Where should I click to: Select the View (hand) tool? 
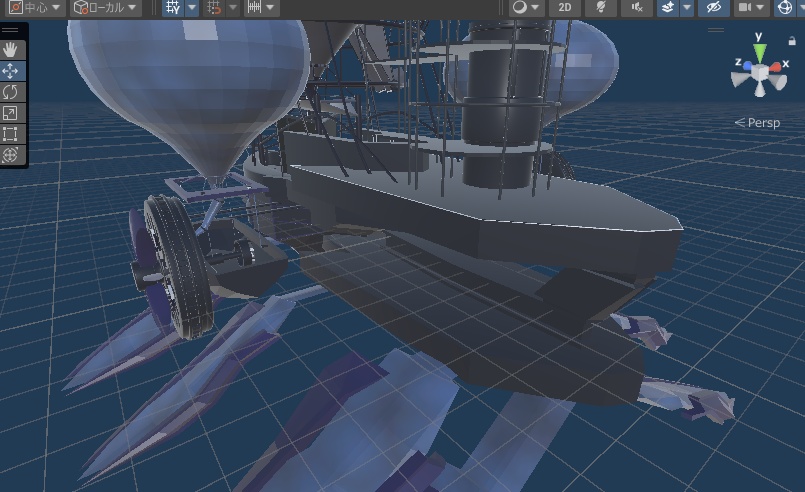pos(11,50)
